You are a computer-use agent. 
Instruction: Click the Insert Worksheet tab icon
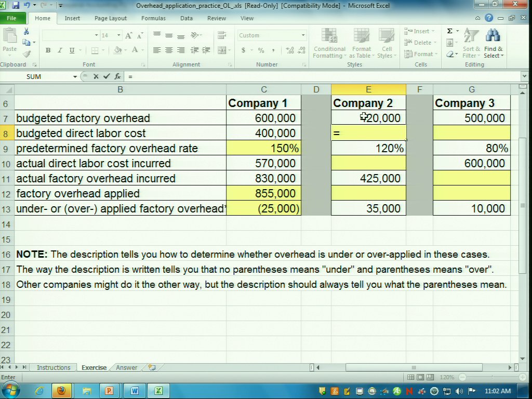click(152, 367)
